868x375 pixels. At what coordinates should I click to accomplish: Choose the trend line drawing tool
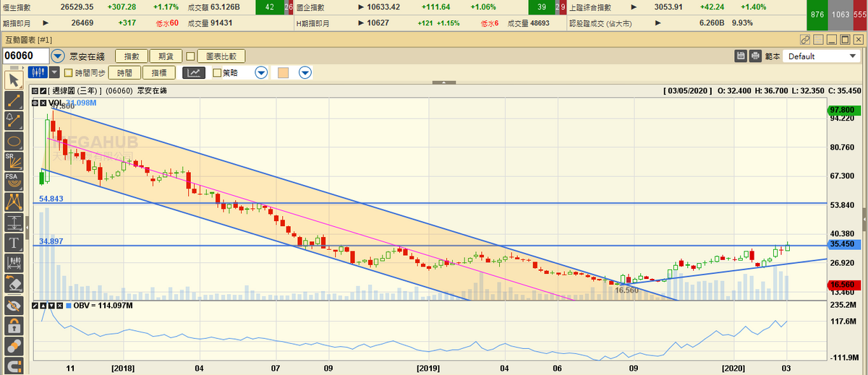pos(13,100)
